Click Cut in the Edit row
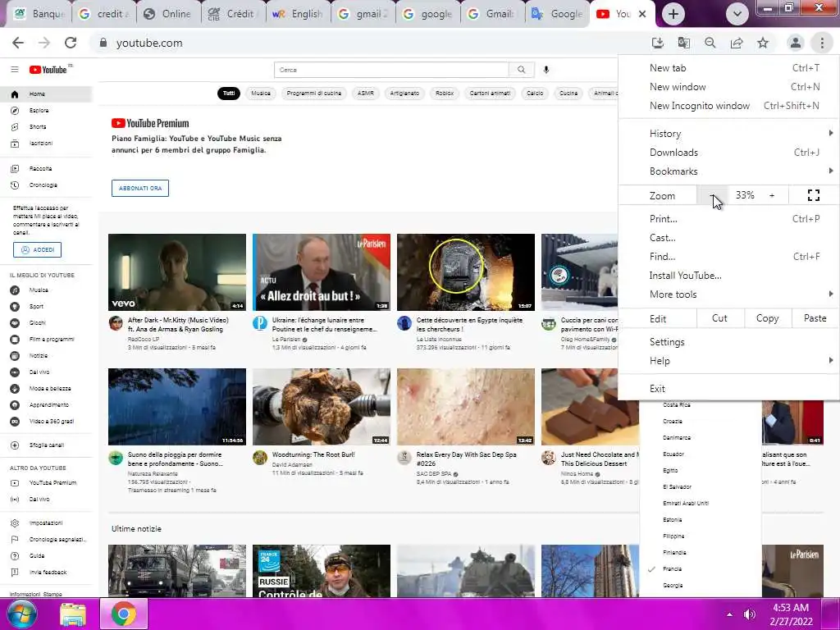Viewport: 840px width, 630px height. 719,318
